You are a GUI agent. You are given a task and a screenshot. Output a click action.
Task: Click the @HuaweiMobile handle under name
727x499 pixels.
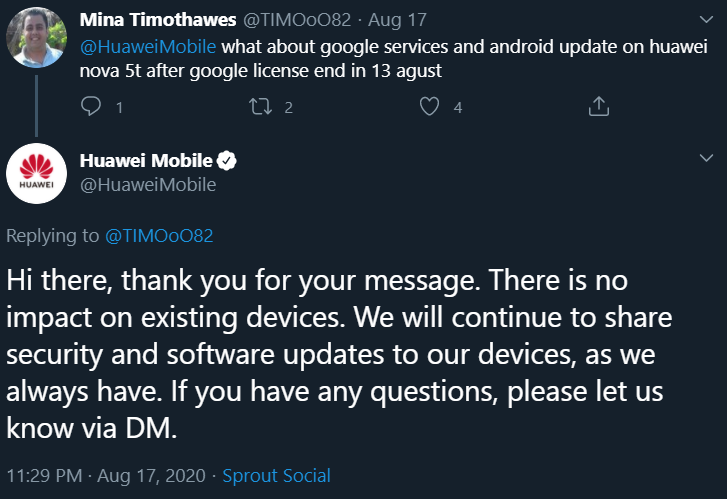pos(148,185)
